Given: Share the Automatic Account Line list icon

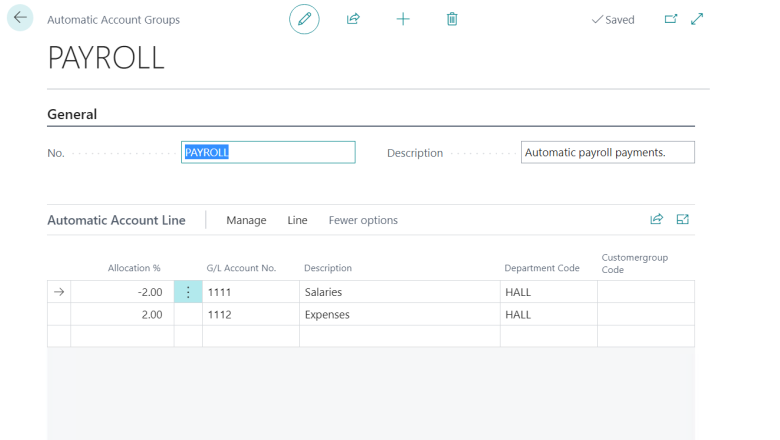Looking at the screenshot, I should point(657,219).
